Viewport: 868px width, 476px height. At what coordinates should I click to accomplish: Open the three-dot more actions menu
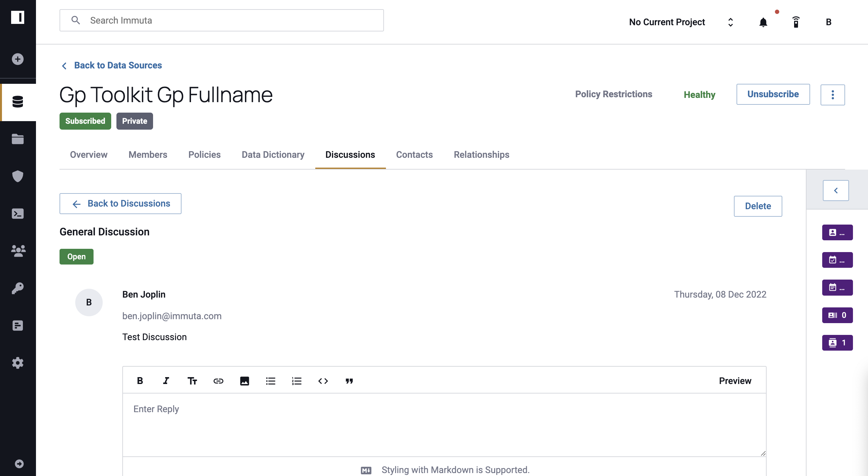pyautogui.click(x=833, y=95)
